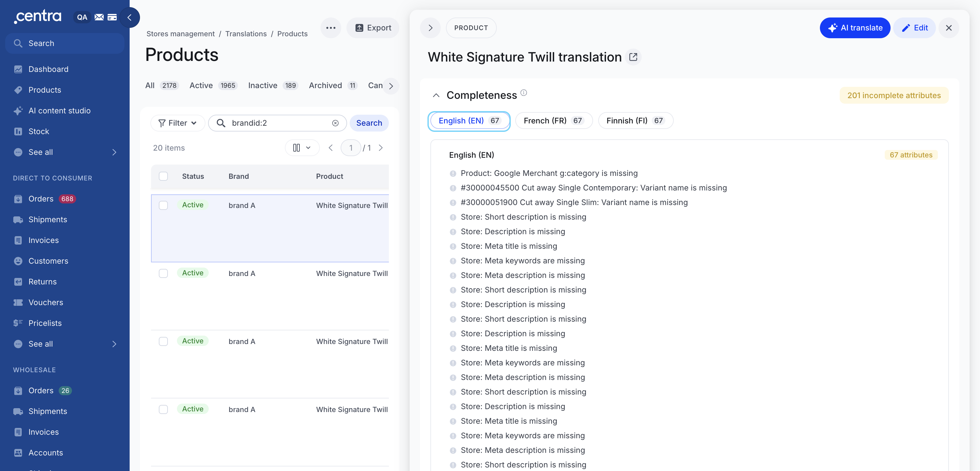The height and width of the screenshot is (471, 980).
Task: Check the first White Signature Twill row
Action: point(163,206)
